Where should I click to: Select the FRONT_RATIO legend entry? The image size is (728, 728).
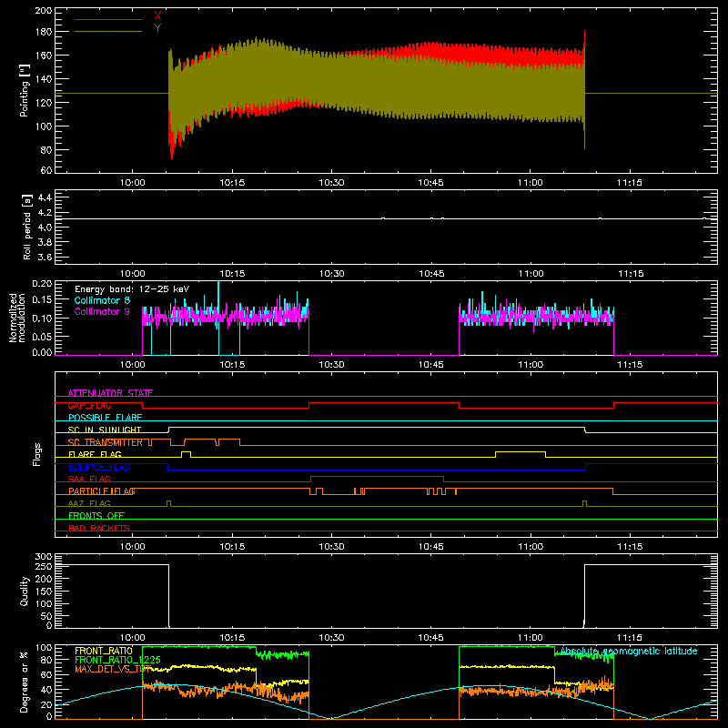pyautogui.click(x=104, y=651)
